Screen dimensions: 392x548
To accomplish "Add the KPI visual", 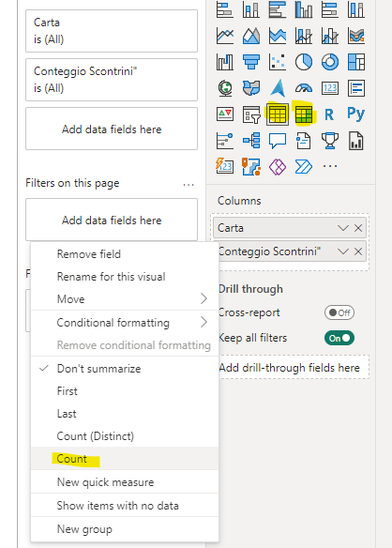I will [225, 114].
